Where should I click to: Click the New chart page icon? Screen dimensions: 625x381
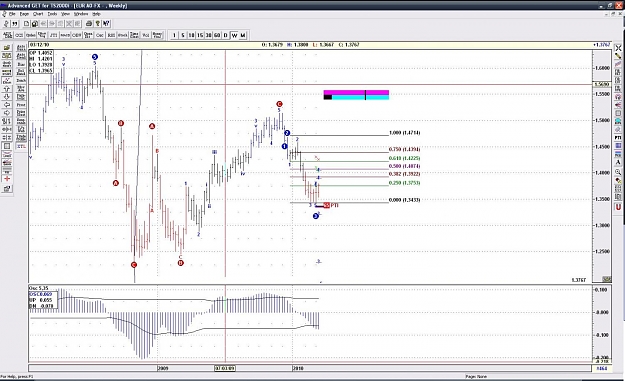pos(26,24)
